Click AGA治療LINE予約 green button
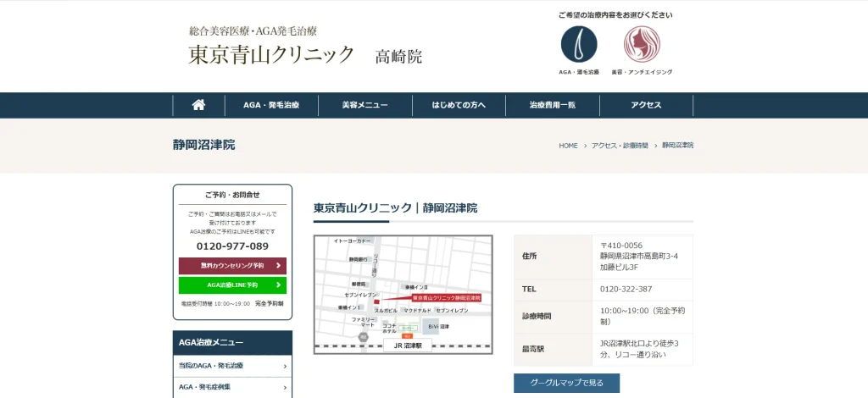 click(x=232, y=285)
